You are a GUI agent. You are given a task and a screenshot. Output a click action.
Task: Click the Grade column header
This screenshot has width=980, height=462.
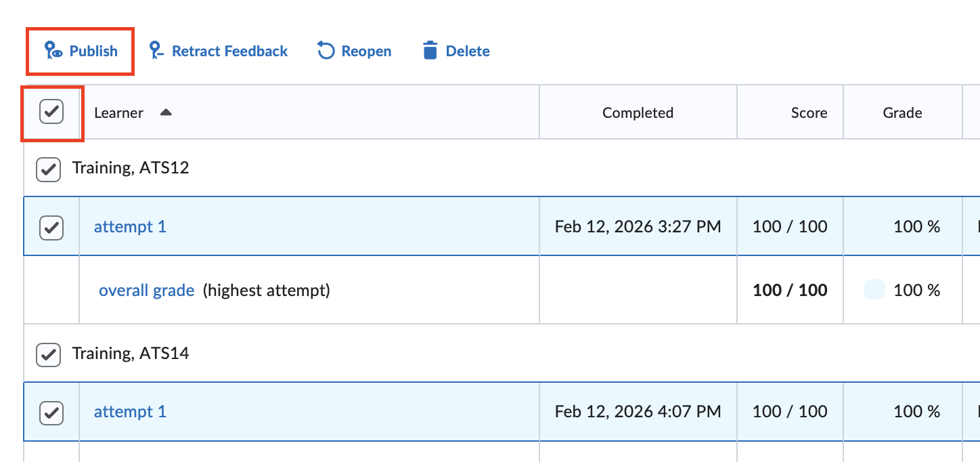coord(902,112)
